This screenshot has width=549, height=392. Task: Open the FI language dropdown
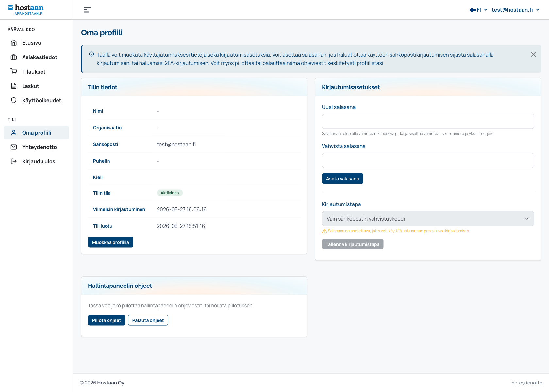click(478, 10)
